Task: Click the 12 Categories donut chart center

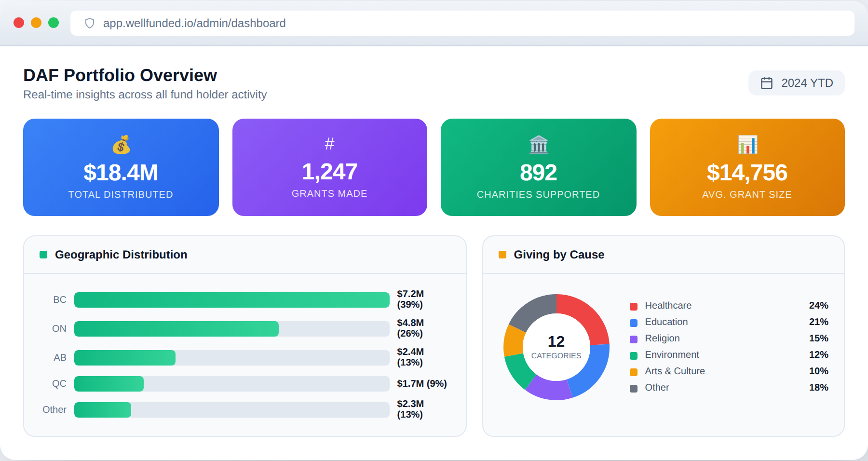Action: pos(556,347)
